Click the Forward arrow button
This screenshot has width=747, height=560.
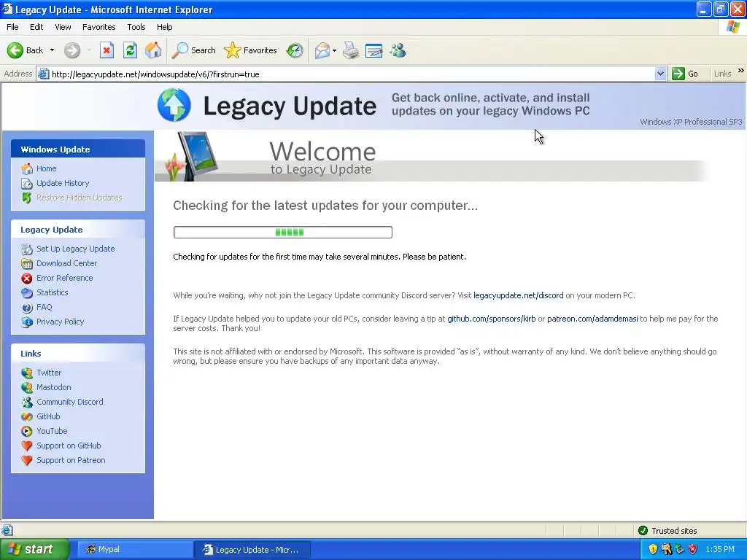[x=72, y=50]
